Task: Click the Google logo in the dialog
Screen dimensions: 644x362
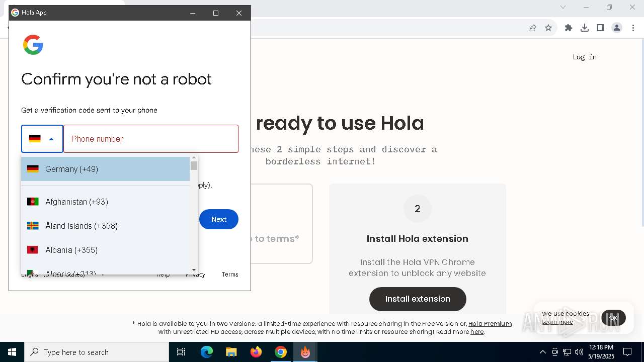Action: pos(33,45)
